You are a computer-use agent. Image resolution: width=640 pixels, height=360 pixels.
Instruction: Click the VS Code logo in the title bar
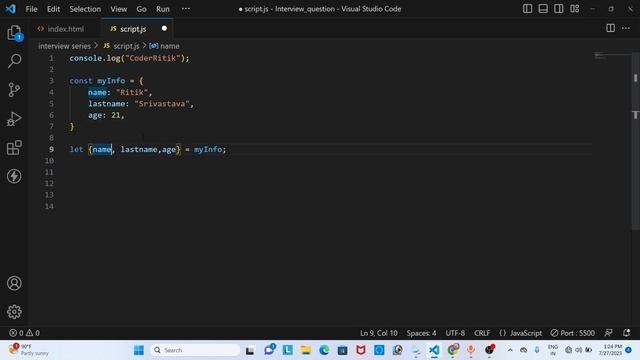pos(11,9)
